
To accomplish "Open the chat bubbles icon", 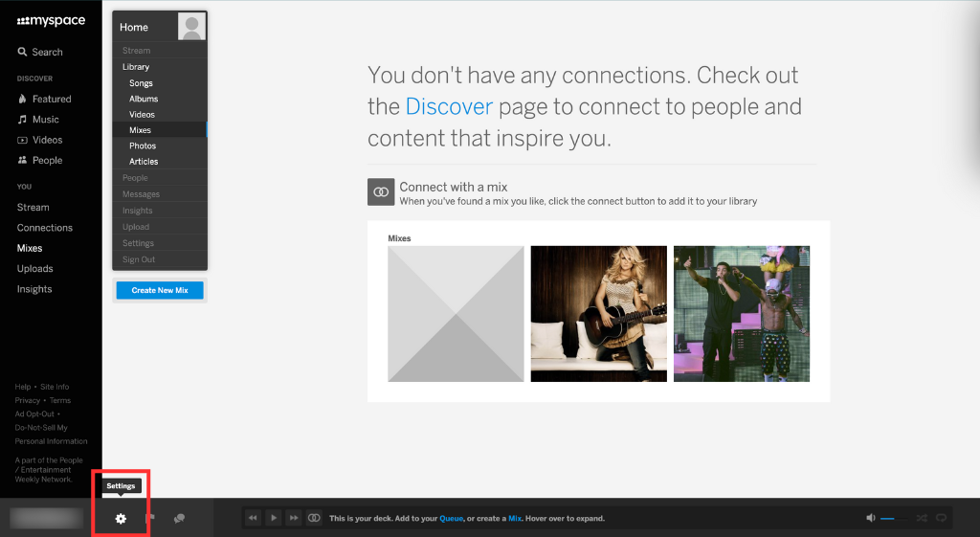I will 179,518.
